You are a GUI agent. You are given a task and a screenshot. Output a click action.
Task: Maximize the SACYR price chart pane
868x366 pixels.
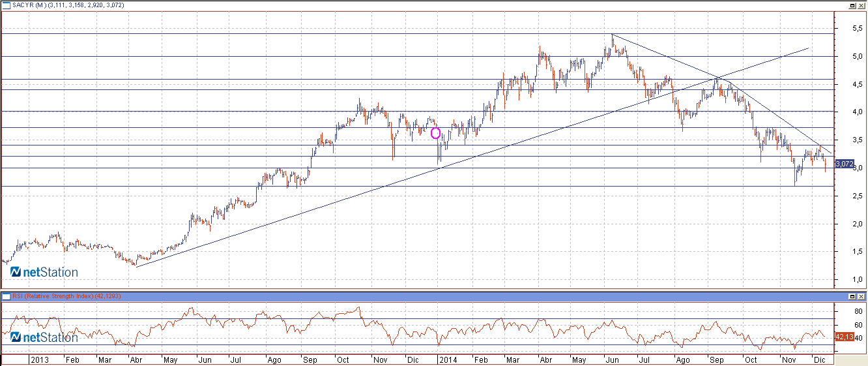[852, 5]
